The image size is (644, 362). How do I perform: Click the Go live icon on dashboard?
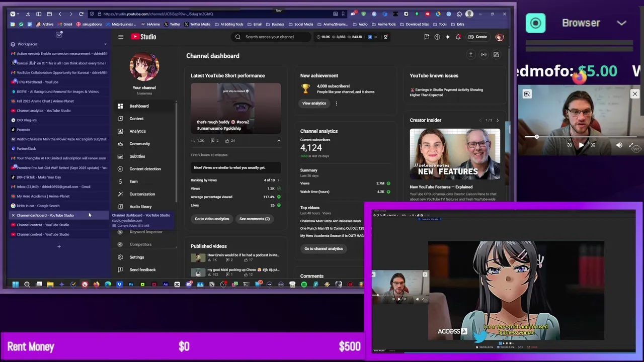tap(484, 54)
